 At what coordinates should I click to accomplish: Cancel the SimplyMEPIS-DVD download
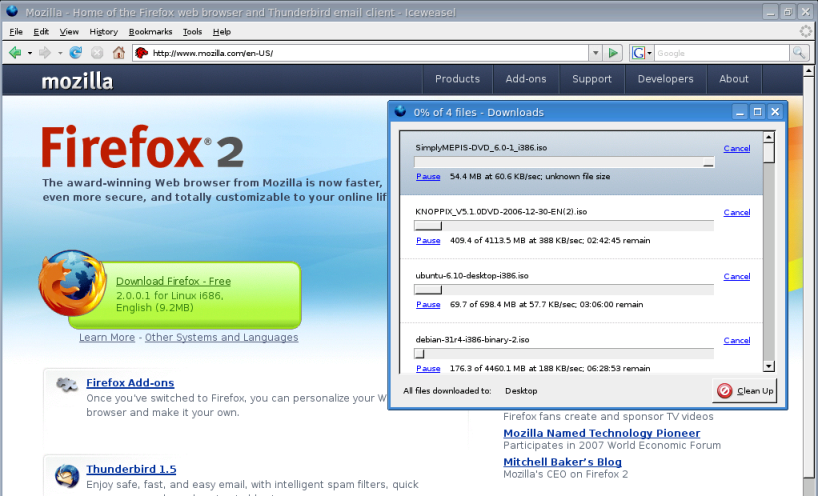pos(737,149)
